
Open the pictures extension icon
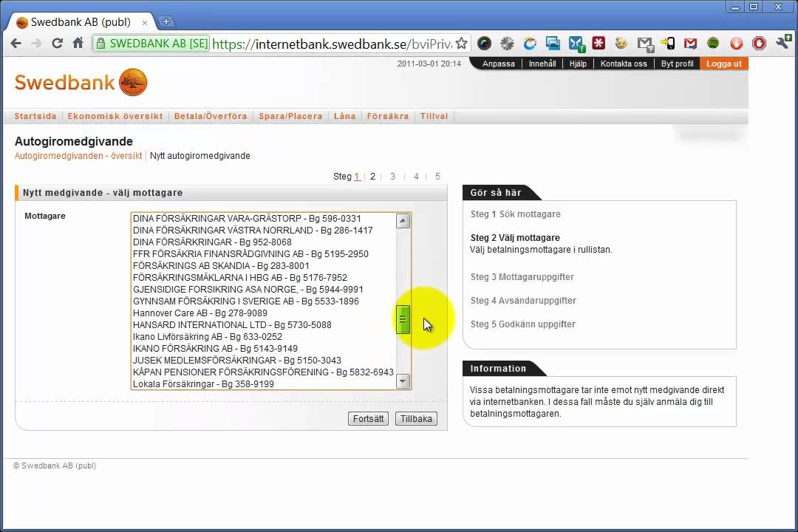point(553,44)
